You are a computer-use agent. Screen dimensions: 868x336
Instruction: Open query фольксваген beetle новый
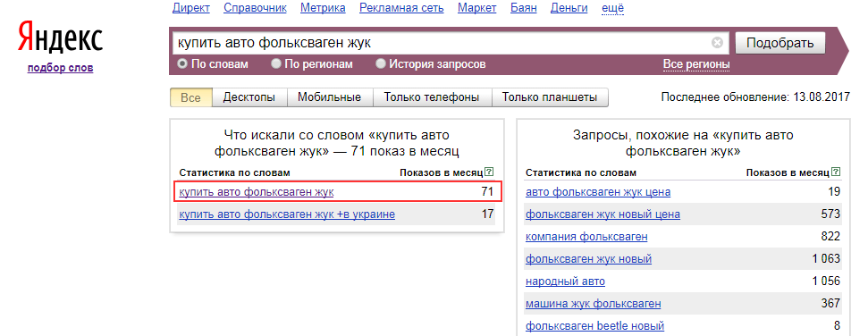pos(594,326)
